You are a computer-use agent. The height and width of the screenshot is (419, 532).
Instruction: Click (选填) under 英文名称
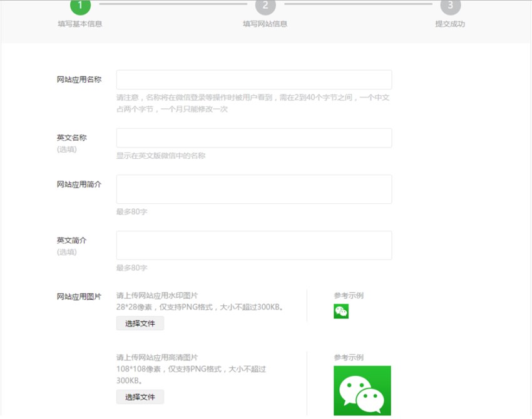click(67, 149)
